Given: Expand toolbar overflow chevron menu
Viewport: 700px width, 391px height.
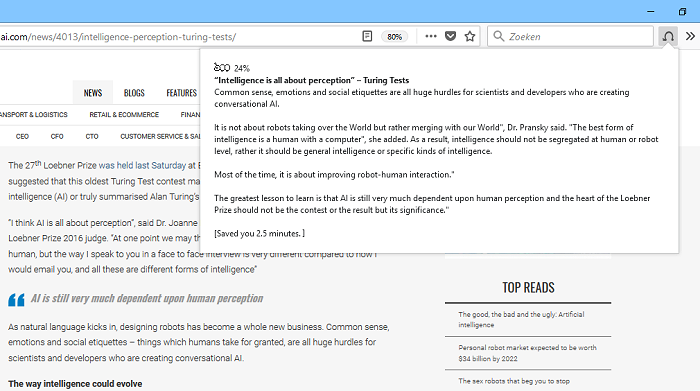Looking at the screenshot, I should pyautogui.click(x=690, y=36).
